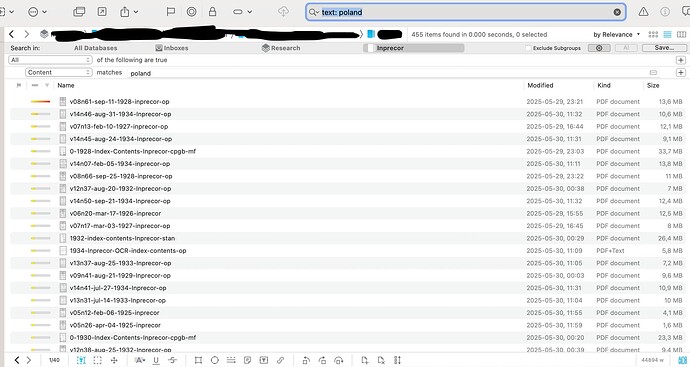
Task: Open the 'by Relevance' sort dropdown
Action: point(617,34)
